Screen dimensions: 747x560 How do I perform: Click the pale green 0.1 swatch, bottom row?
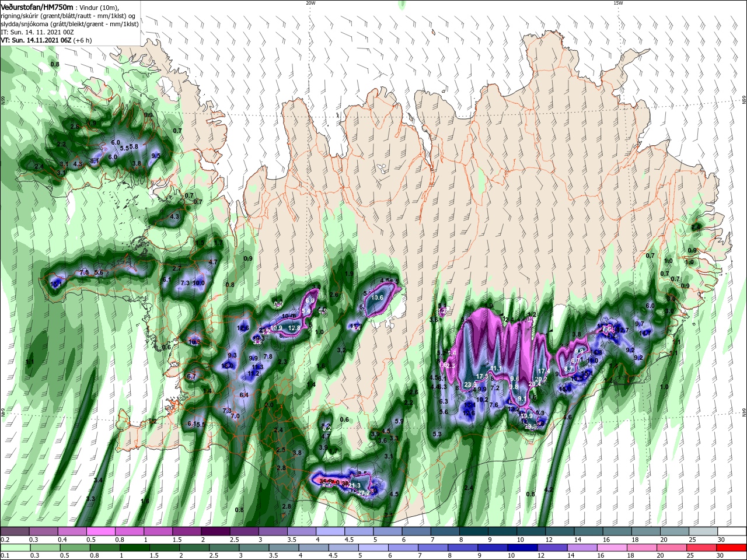click(15, 548)
